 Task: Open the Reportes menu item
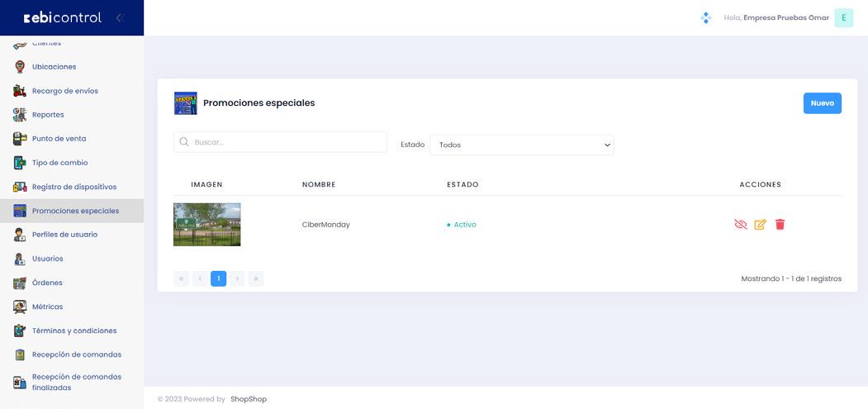(x=48, y=115)
